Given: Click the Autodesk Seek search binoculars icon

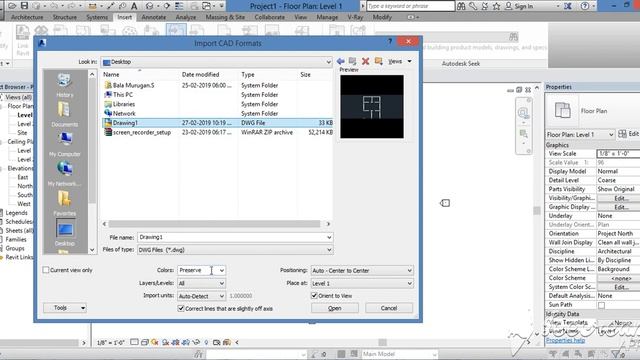Looking at the screenshot, I should [x=513, y=37].
